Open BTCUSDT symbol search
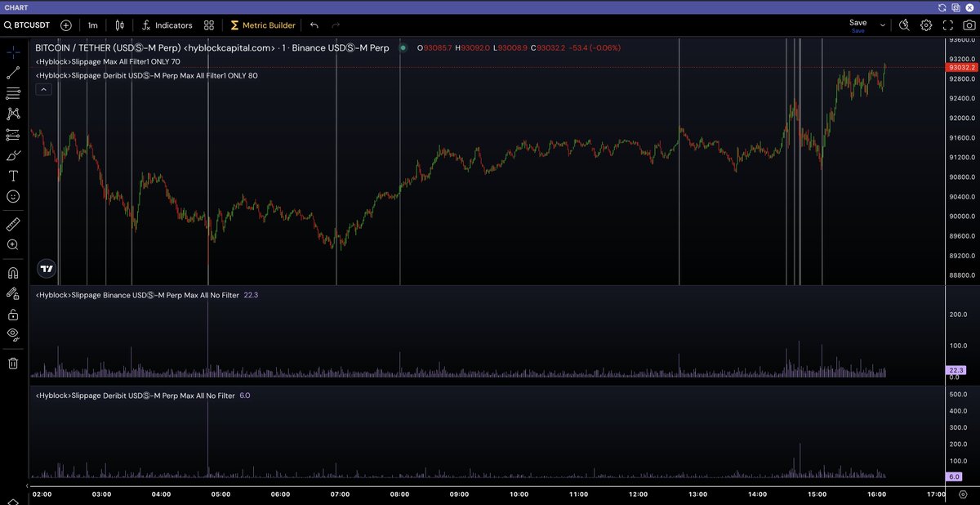The height and width of the screenshot is (505, 980). tap(28, 25)
